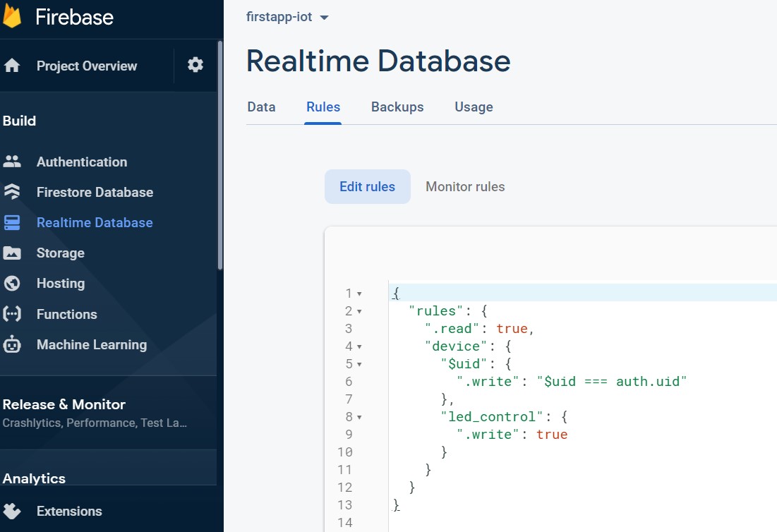Click the Project Overview home icon
The width and height of the screenshot is (777, 532).
click(12, 66)
